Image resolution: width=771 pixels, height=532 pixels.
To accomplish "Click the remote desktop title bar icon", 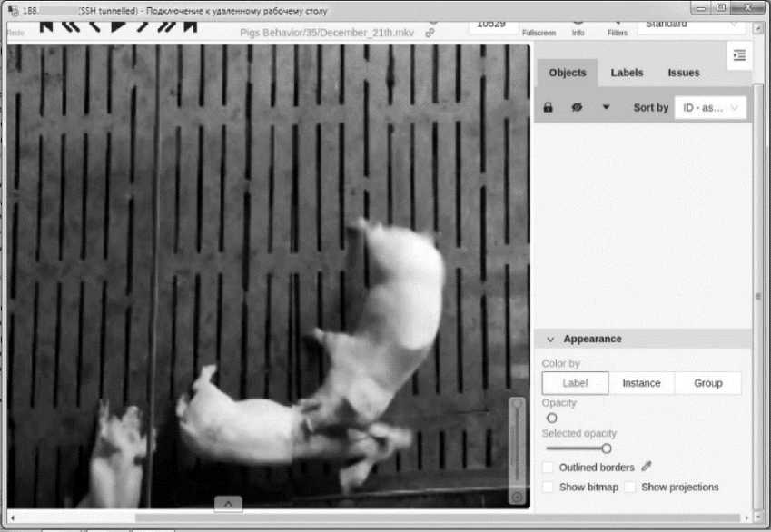I will (x=14, y=10).
